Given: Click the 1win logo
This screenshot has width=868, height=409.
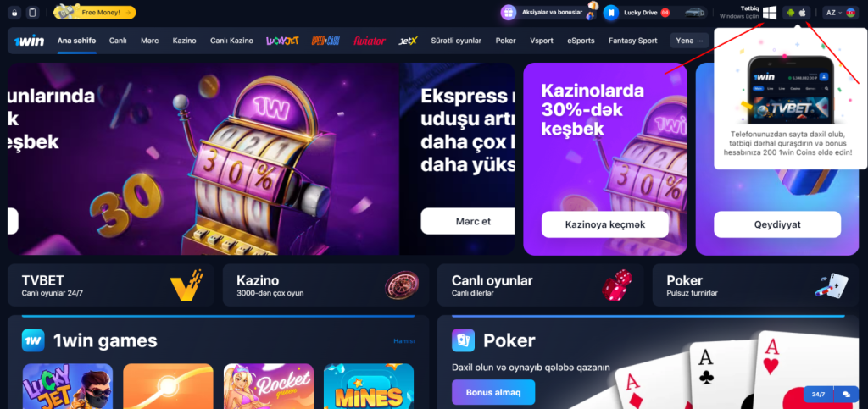Looking at the screenshot, I should [29, 41].
